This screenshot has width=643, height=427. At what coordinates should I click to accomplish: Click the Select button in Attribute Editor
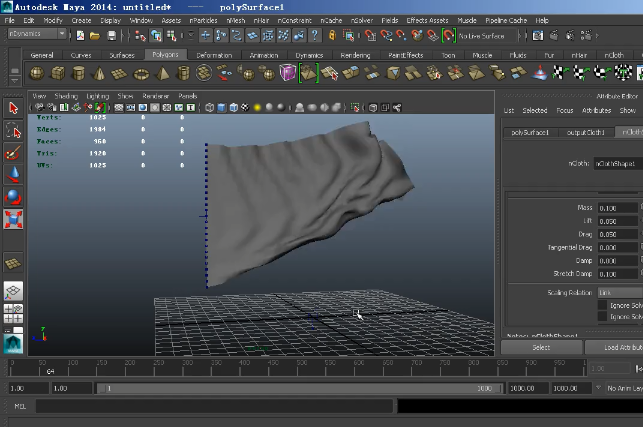(541, 347)
